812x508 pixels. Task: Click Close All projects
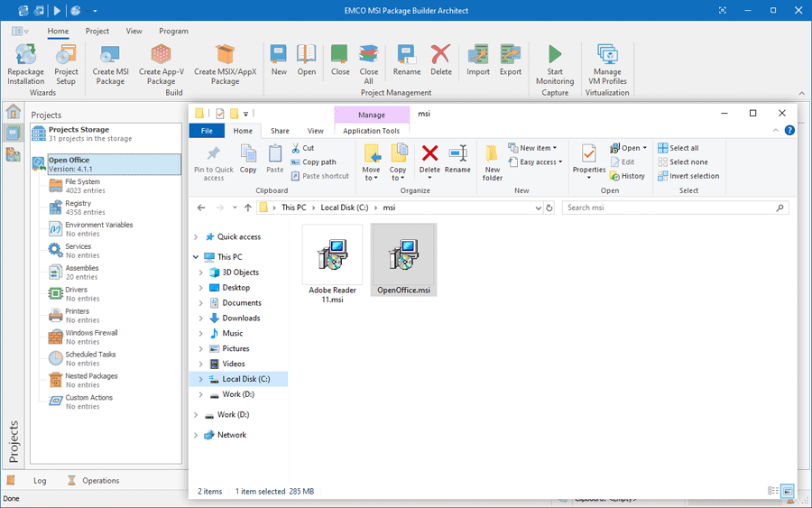tap(368, 64)
